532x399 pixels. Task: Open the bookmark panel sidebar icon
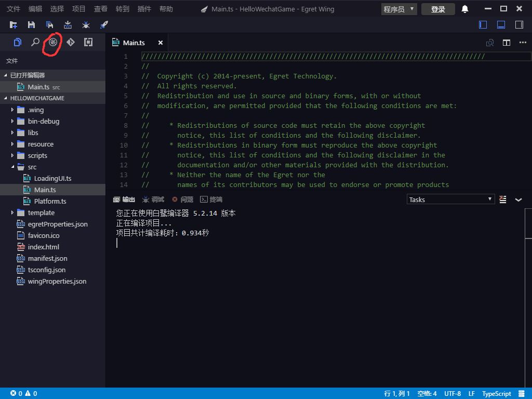click(88, 42)
